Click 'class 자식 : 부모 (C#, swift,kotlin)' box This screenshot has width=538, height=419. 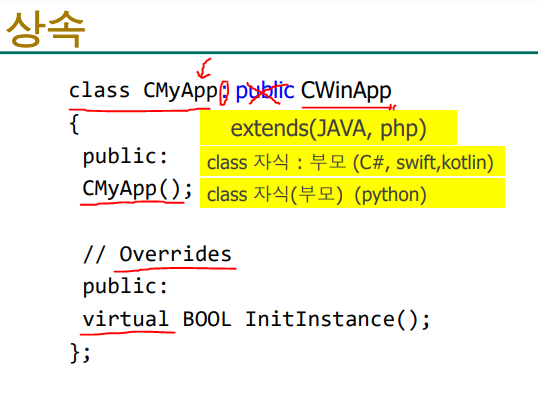[x=352, y=161]
